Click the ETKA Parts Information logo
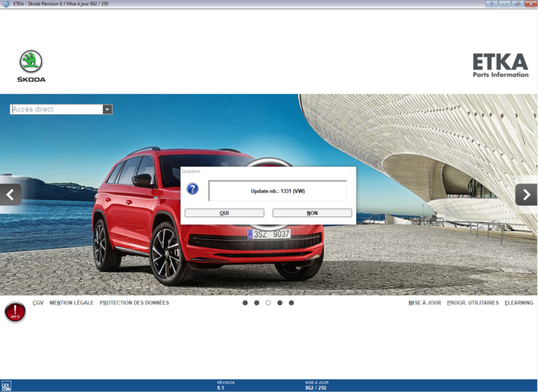 500,65
